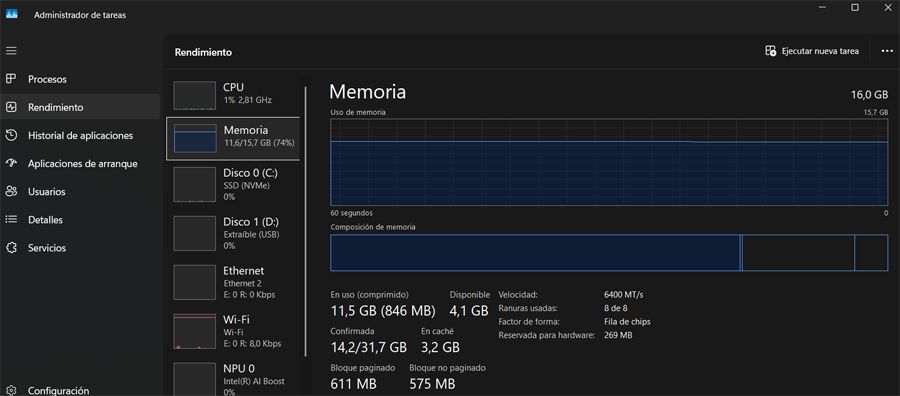Click the 60 segundos axis label
Image resolution: width=900 pixels, height=396 pixels.
point(351,212)
